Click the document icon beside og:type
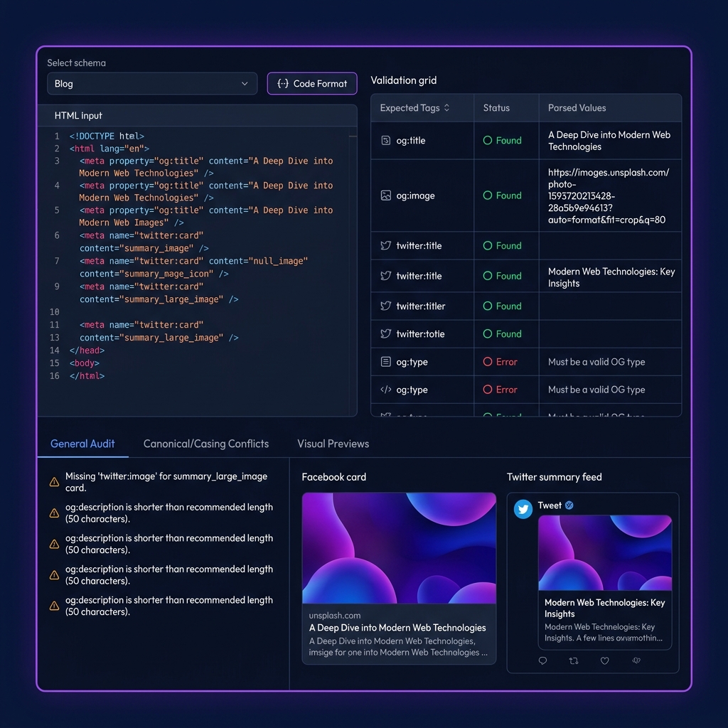The width and height of the screenshot is (728, 728). (x=386, y=362)
